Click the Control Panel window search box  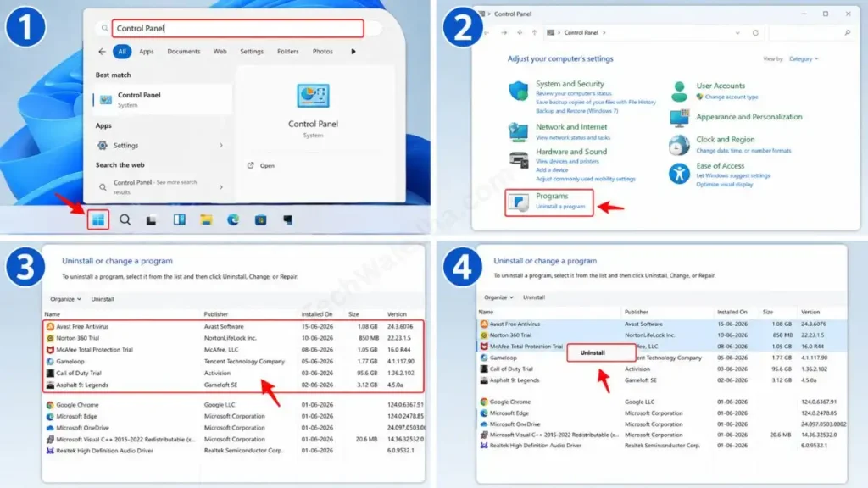coord(810,33)
